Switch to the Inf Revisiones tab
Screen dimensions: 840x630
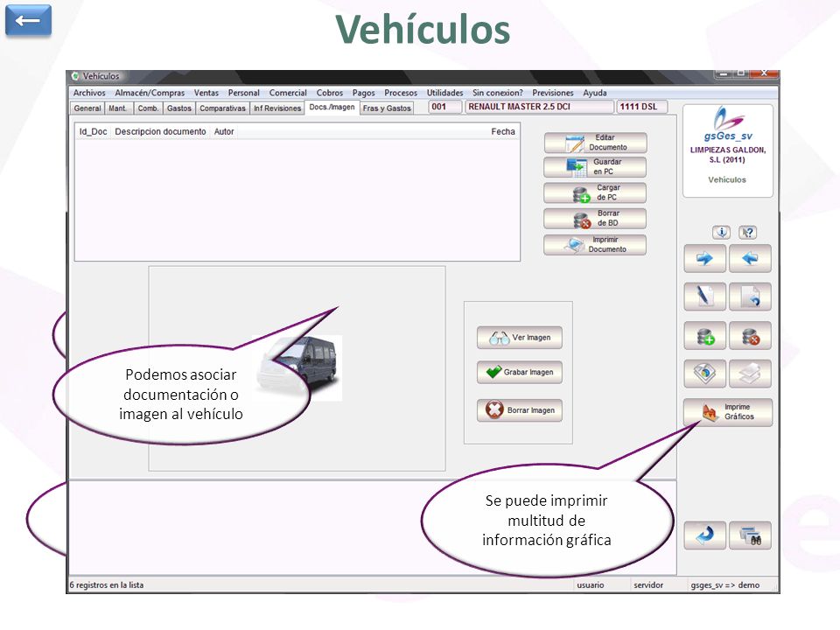277,108
